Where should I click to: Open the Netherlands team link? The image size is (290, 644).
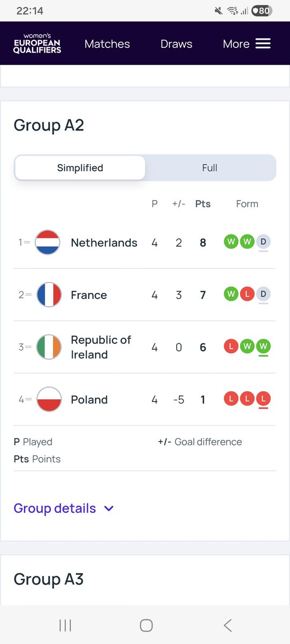(x=104, y=243)
